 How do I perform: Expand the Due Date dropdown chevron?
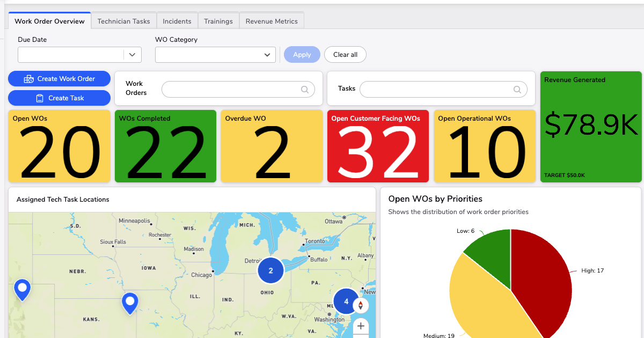(133, 55)
